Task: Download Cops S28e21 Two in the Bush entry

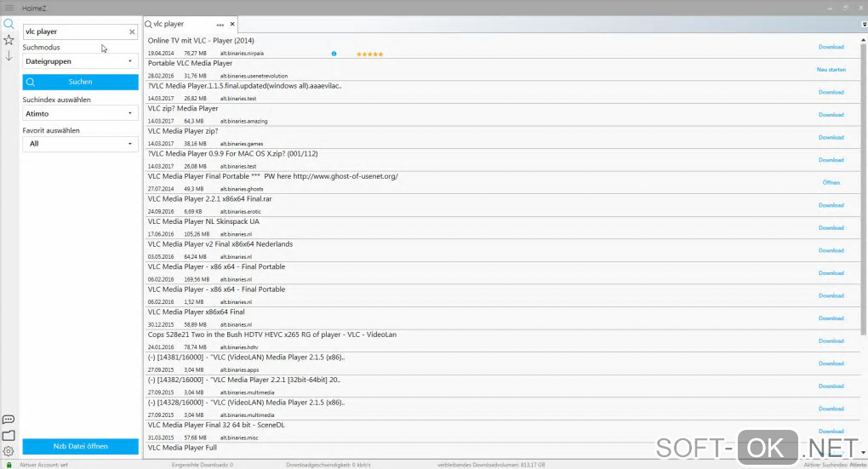Action: coord(831,341)
